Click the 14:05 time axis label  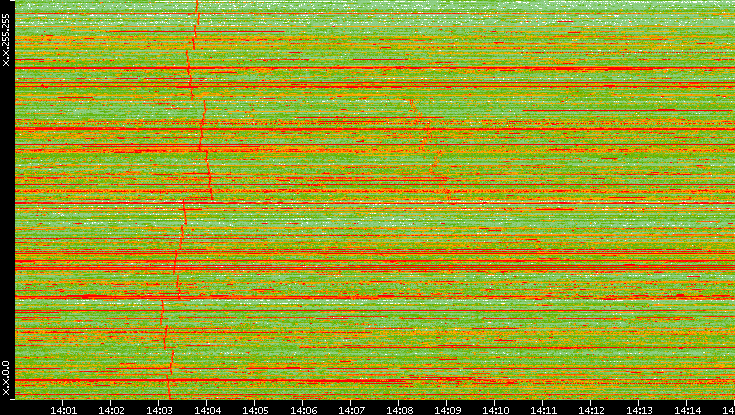click(255, 410)
